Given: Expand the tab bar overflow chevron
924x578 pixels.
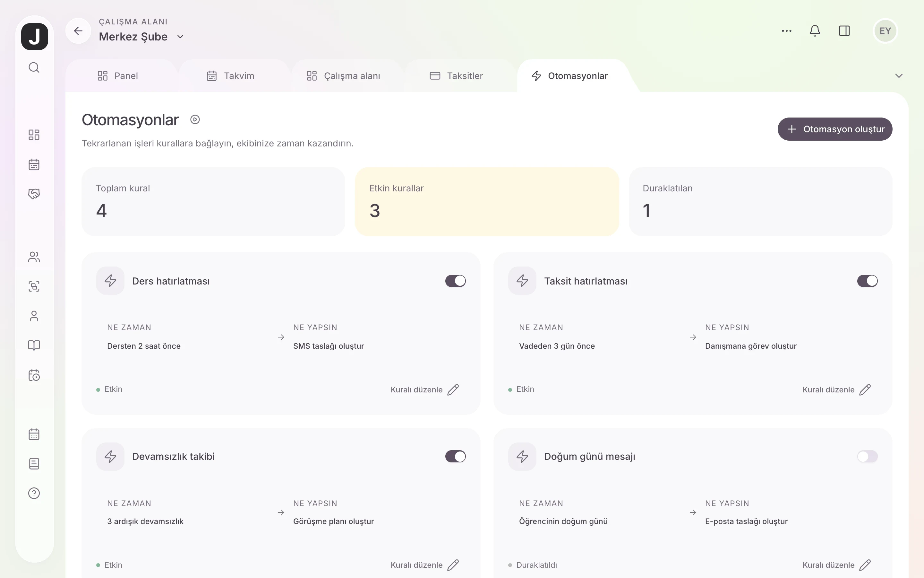Looking at the screenshot, I should pos(899,76).
